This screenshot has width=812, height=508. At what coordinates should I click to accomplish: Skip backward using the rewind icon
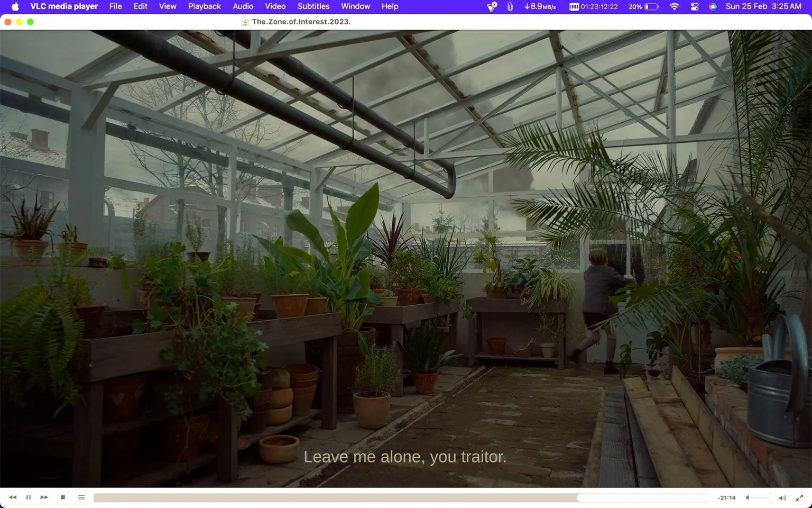coord(13,497)
